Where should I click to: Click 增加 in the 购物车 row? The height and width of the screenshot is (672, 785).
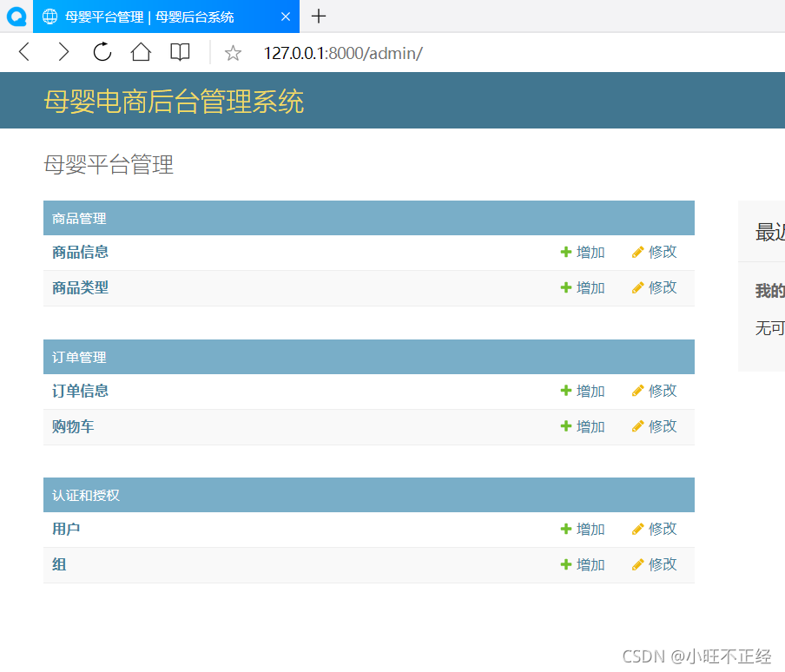[x=583, y=426]
